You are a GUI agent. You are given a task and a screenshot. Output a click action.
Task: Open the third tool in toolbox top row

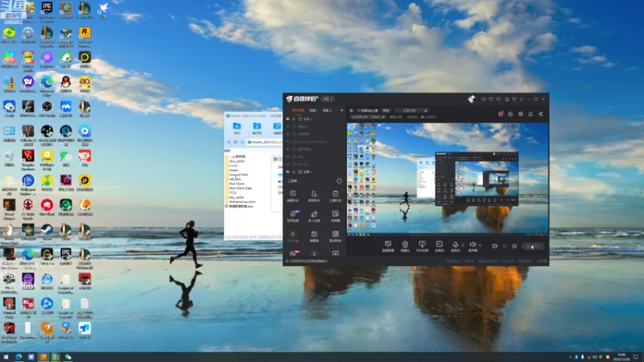click(x=335, y=195)
